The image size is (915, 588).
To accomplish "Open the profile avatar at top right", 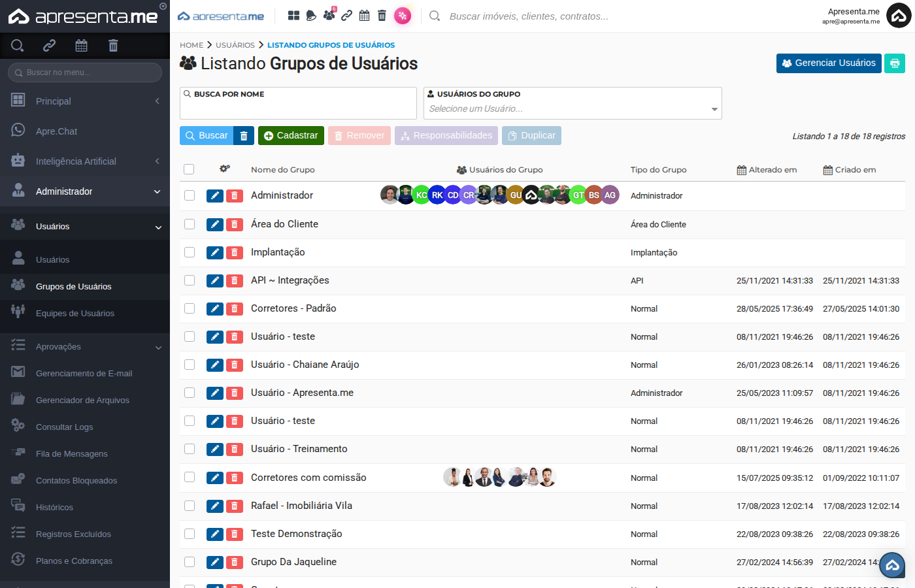I will [x=899, y=16].
